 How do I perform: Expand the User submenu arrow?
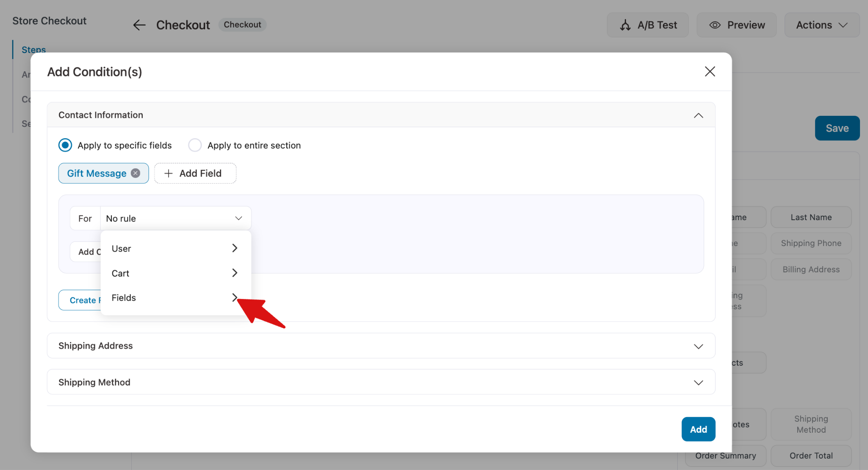pos(235,248)
